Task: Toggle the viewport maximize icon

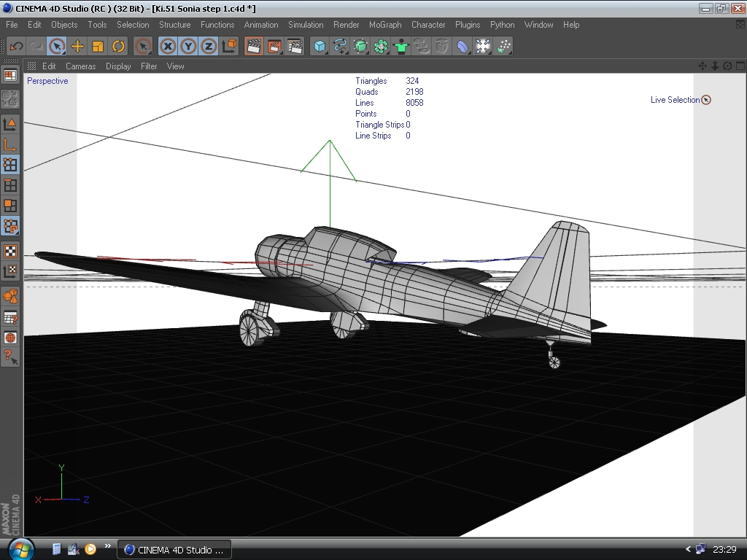Action: pyautogui.click(x=739, y=66)
